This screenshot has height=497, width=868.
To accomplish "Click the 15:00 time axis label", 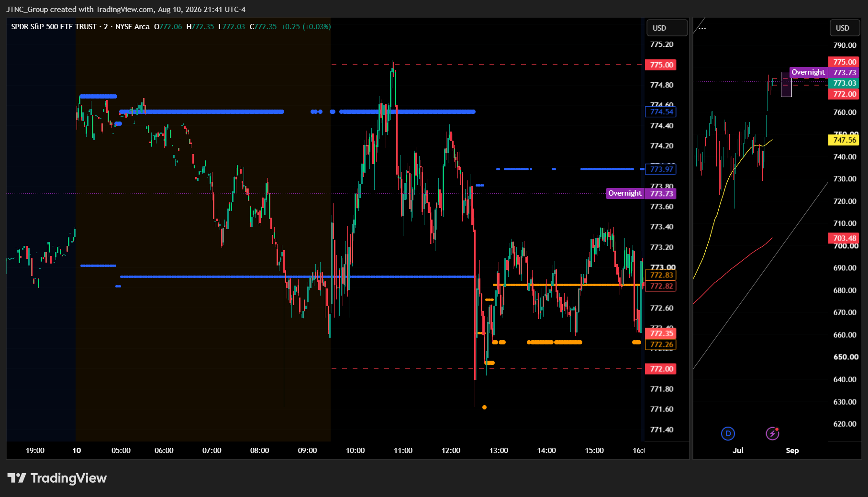I will tap(595, 451).
